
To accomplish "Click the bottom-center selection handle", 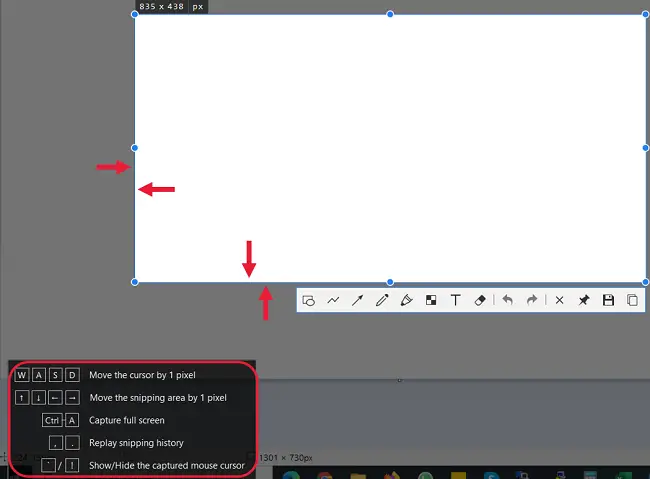I will tap(390, 282).
